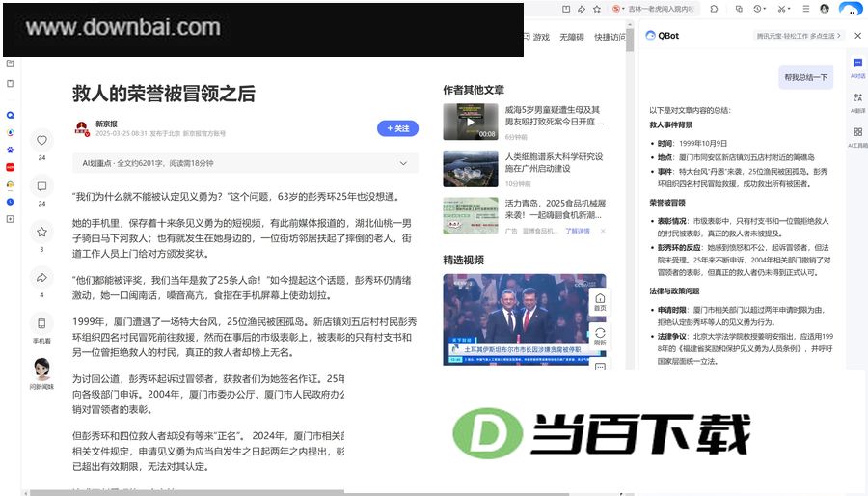Image resolution: width=868 pixels, height=496 pixels.
Task: Click the aerial building article thumbnail
Action: coord(471,169)
